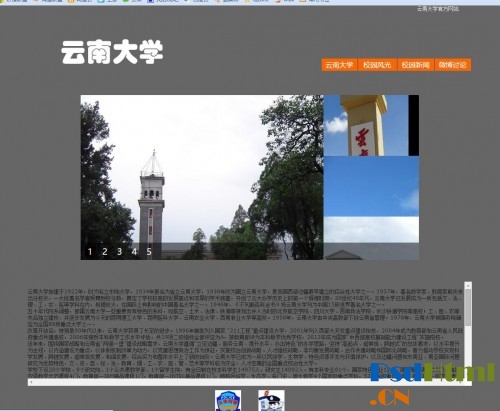The width and height of the screenshot is (500, 411).
Task: Open the cartoon police officer icon
Action: [271, 400]
